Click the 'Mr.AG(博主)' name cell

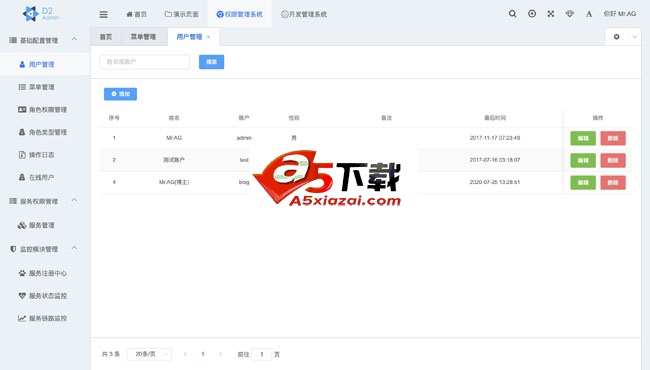(174, 182)
